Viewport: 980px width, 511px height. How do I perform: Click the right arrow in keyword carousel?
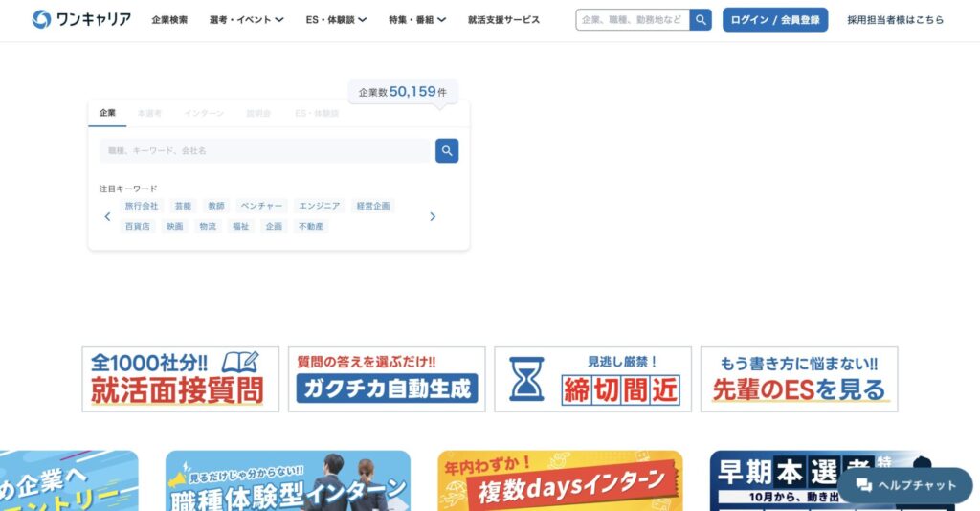[433, 216]
